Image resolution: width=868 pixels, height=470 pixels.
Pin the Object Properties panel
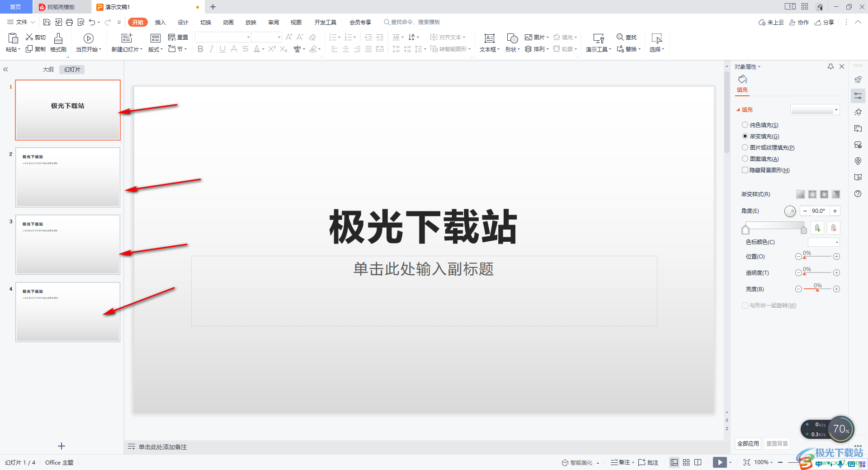[x=830, y=66]
